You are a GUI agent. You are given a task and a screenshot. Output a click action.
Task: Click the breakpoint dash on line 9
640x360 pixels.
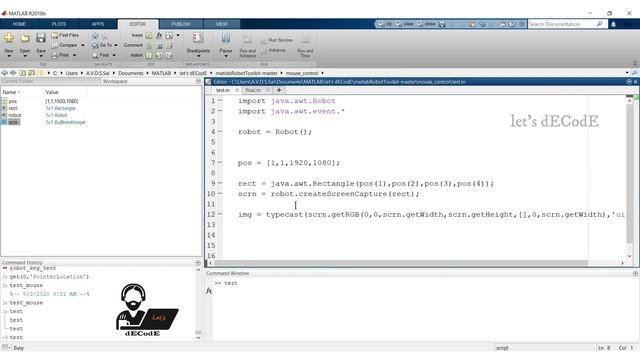pyautogui.click(x=220, y=183)
